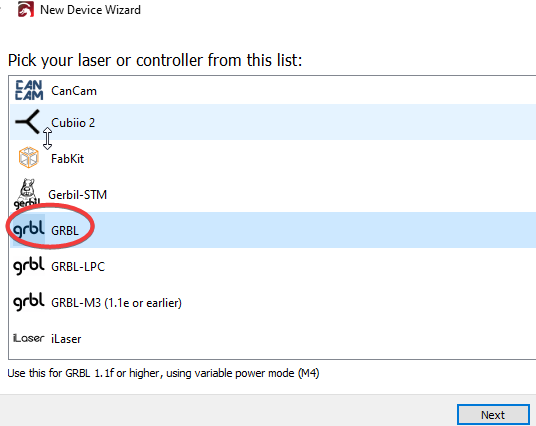Click the CanCam logo icon
The height and width of the screenshot is (426, 536).
(x=29, y=90)
